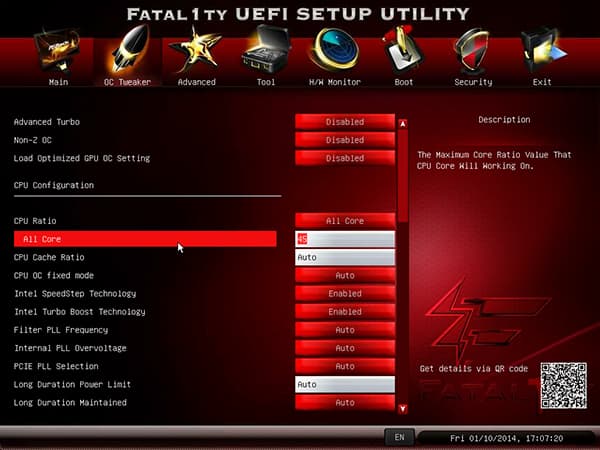Click the QR code image
Viewport: 600px width, 450px height.
(x=563, y=385)
